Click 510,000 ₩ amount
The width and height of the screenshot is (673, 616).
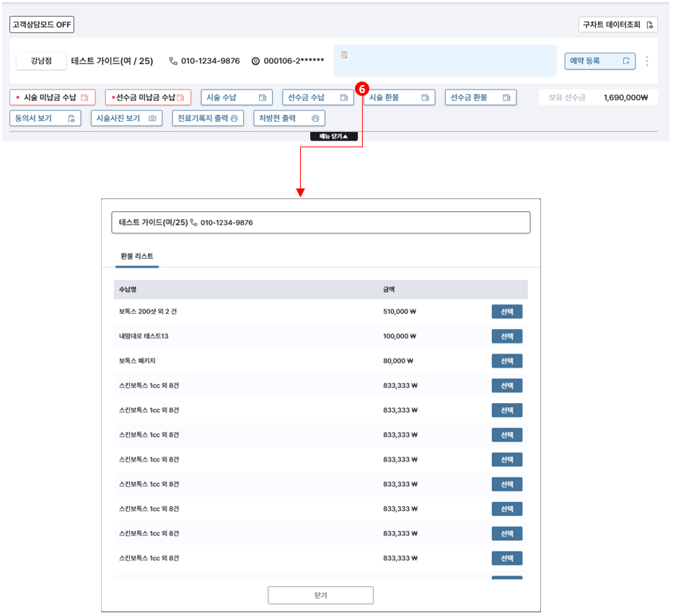click(400, 312)
